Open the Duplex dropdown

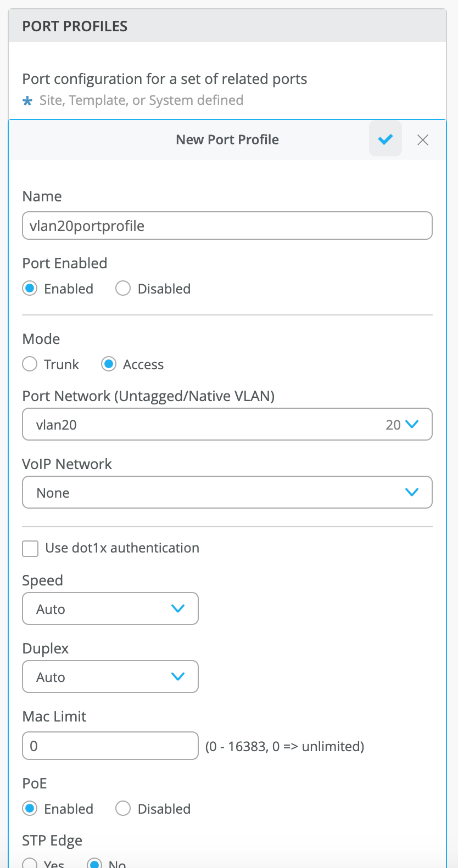coord(110,677)
